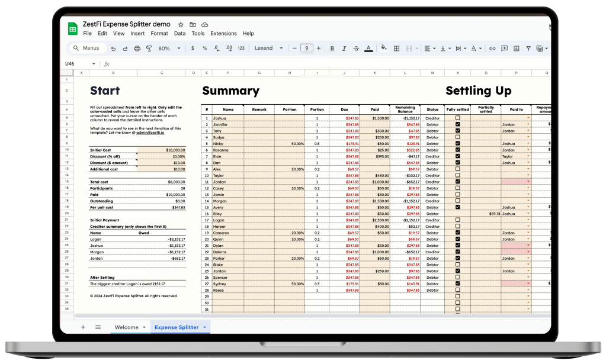Click the insert link icon

tap(492, 49)
